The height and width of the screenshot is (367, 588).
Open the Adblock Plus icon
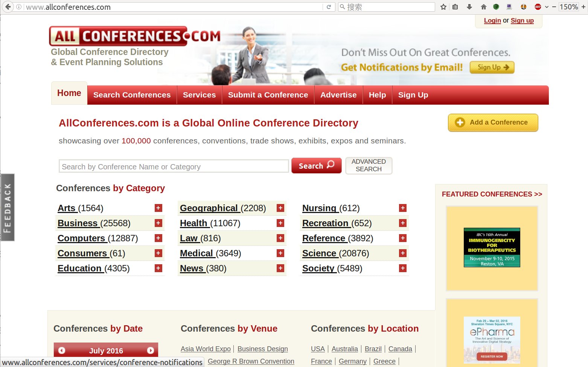tap(538, 7)
